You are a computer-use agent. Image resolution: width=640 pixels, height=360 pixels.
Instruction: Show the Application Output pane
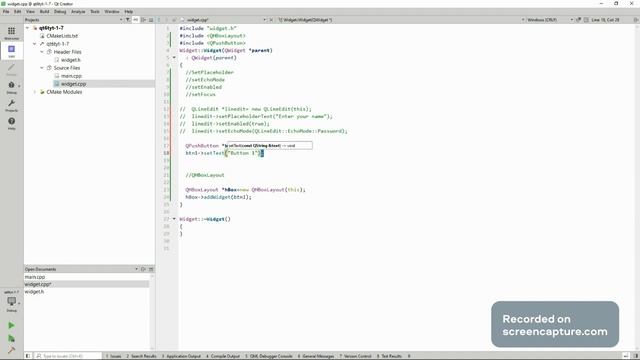(x=181, y=356)
